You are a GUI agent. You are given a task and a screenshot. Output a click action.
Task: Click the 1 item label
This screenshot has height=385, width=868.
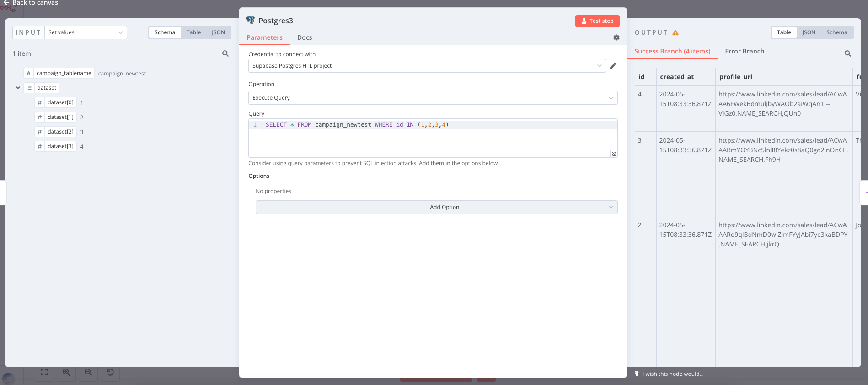(22, 53)
